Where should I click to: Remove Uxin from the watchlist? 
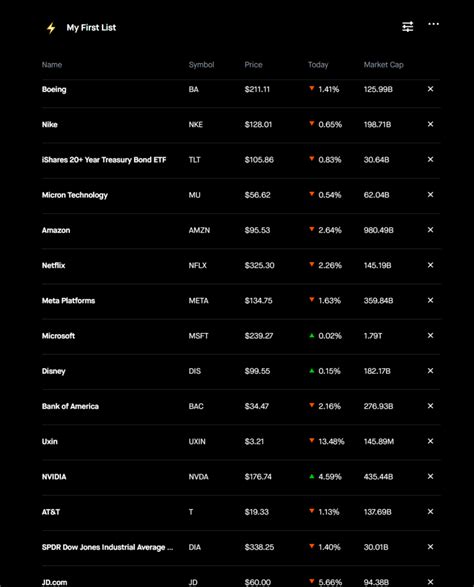[x=430, y=441]
